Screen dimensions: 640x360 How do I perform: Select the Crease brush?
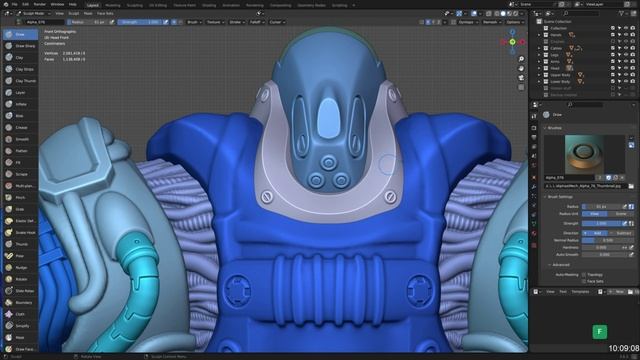click(x=20, y=127)
